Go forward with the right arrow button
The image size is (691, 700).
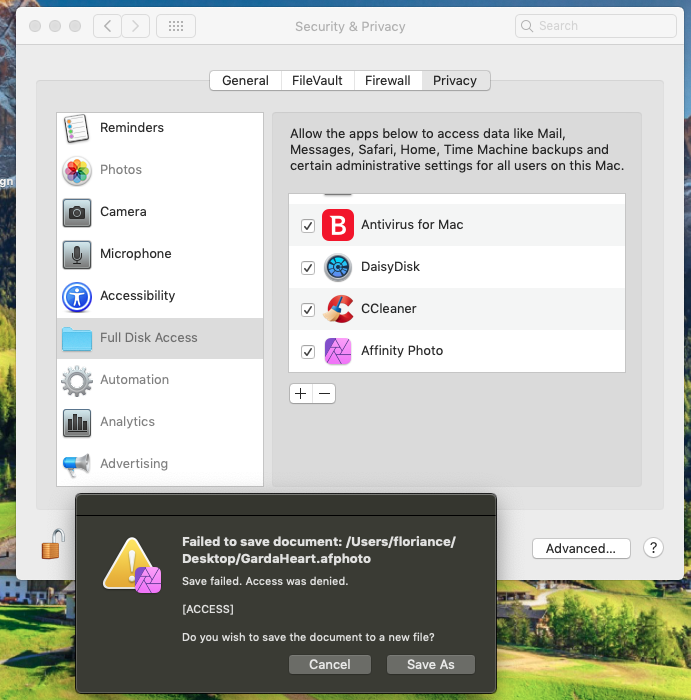[135, 26]
